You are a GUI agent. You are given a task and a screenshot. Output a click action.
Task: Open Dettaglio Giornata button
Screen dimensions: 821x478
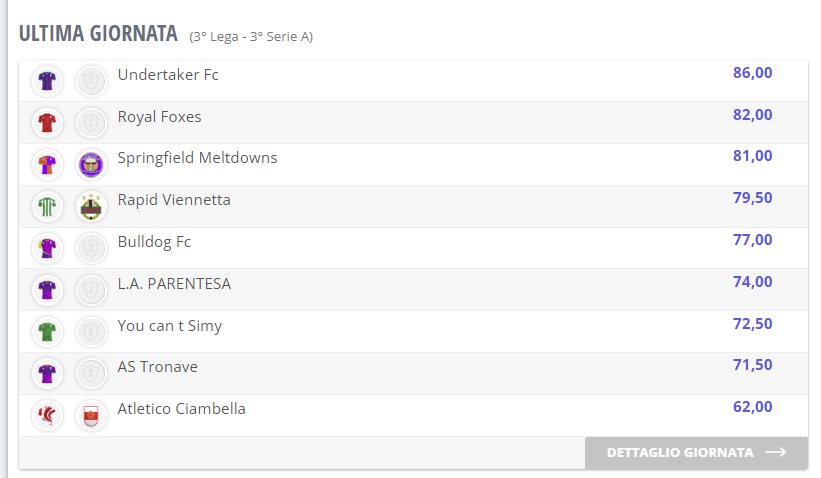click(x=696, y=453)
